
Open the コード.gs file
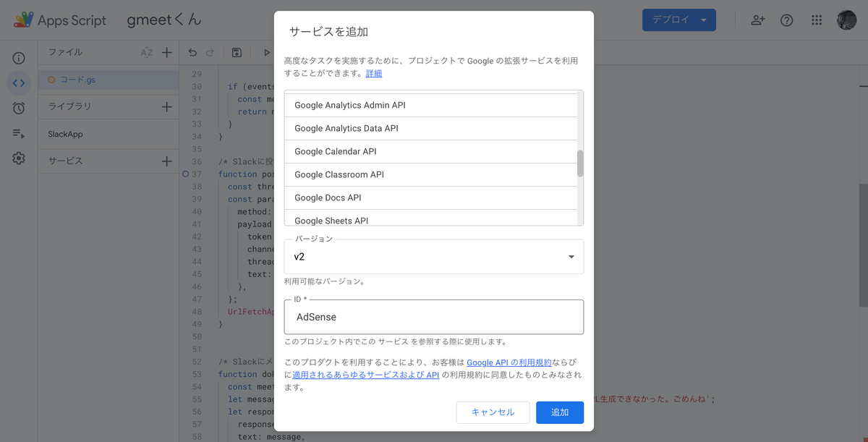coord(77,80)
